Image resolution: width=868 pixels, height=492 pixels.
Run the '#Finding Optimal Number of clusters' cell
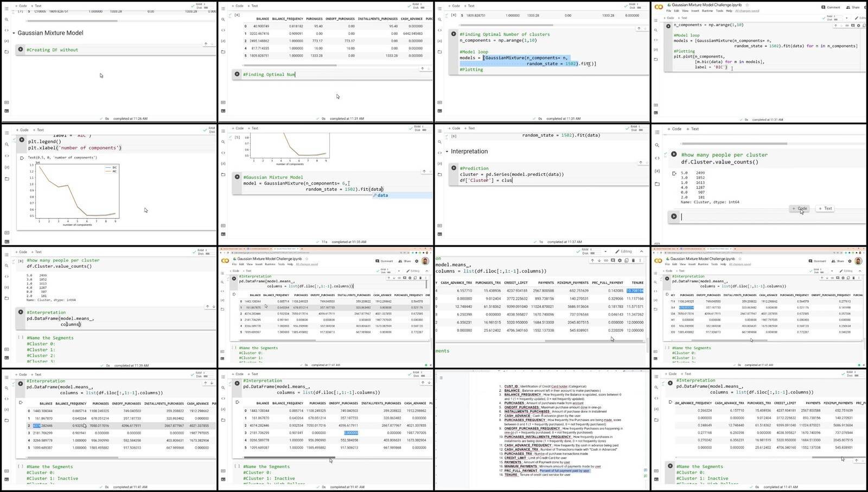(454, 34)
